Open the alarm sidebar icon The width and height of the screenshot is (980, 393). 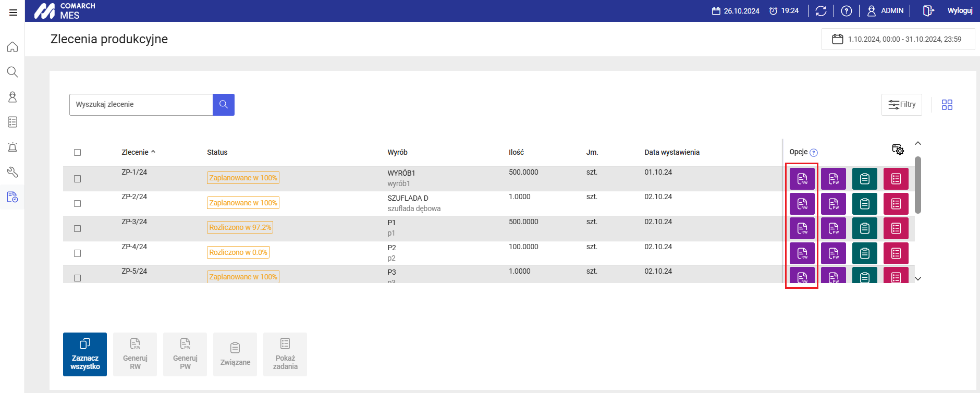tap(13, 147)
